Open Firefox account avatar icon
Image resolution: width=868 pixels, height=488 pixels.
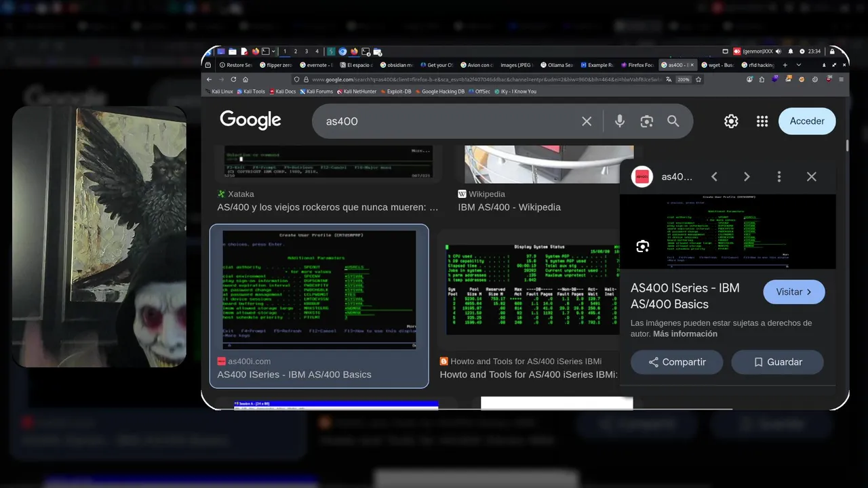coord(749,79)
